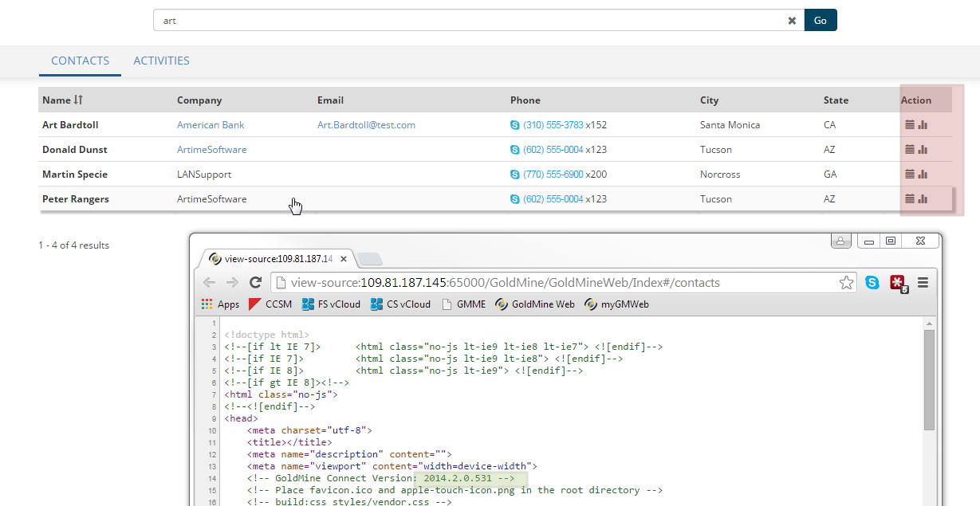Open Chrome hamburger menu
Viewport: 980px width, 506px height.
923,282
